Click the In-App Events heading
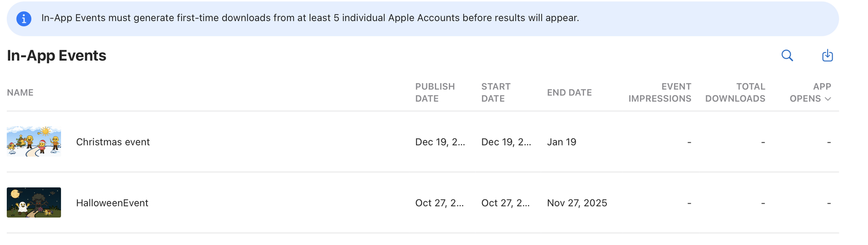Viewport: 868px width, 245px height. click(56, 56)
